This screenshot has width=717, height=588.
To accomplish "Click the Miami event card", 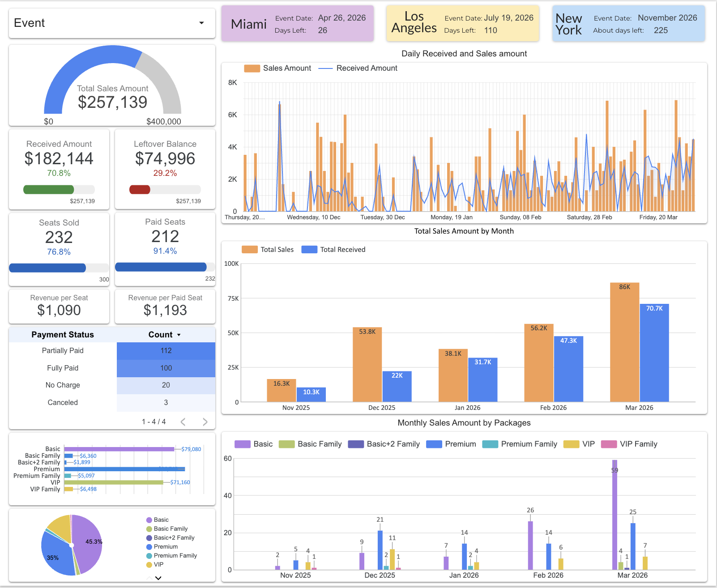I will point(298,23).
